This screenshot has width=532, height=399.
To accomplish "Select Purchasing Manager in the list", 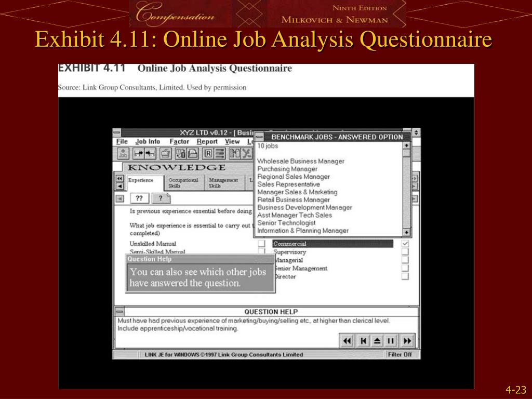I will pos(287,169).
